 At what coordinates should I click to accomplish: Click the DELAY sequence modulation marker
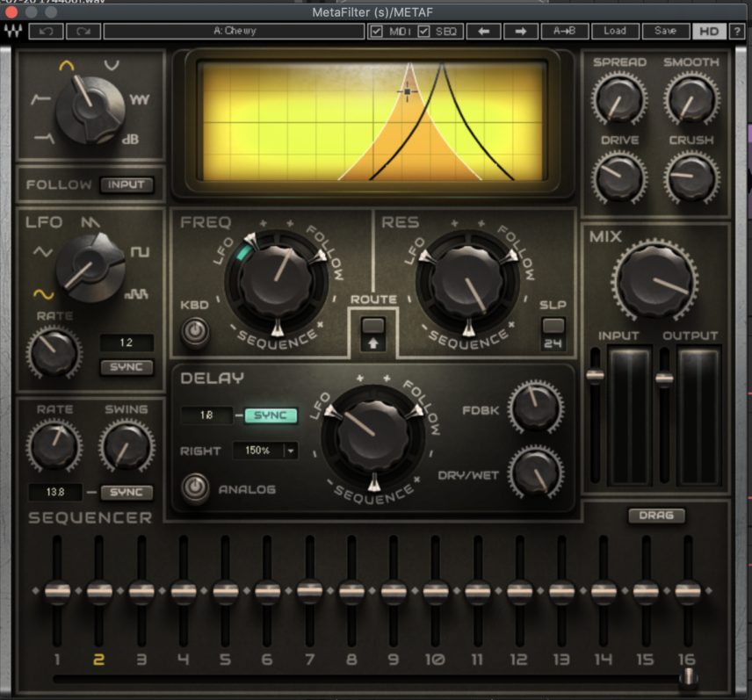coord(373,483)
